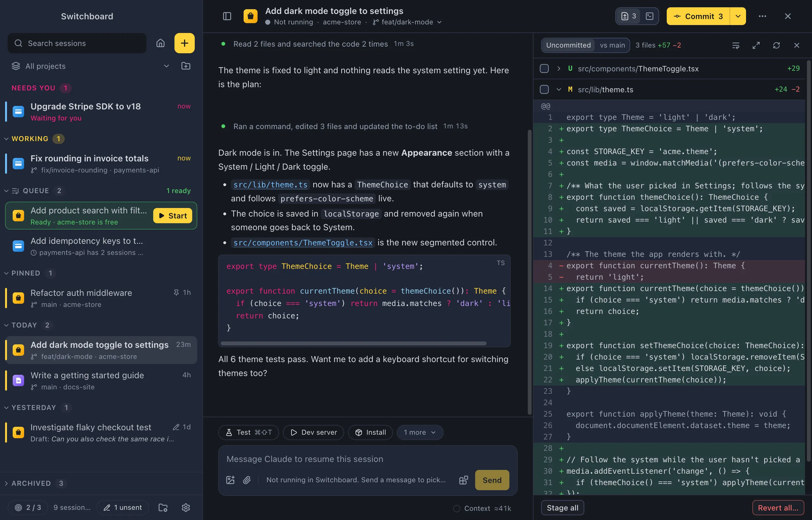Check the src/lib/theme.ts file checkbox
Viewport: 812px width, 520px height.
pyautogui.click(x=544, y=89)
